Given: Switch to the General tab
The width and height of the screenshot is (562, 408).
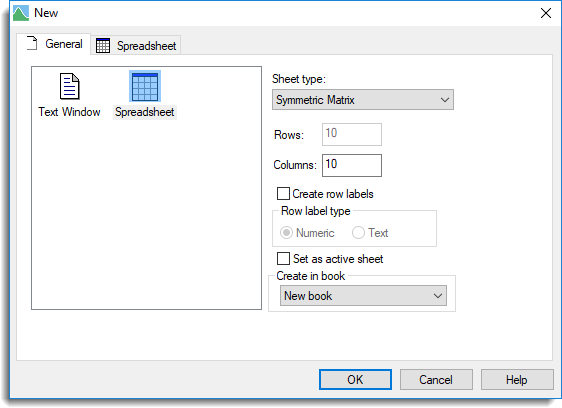Looking at the screenshot, I should [53, 44].
